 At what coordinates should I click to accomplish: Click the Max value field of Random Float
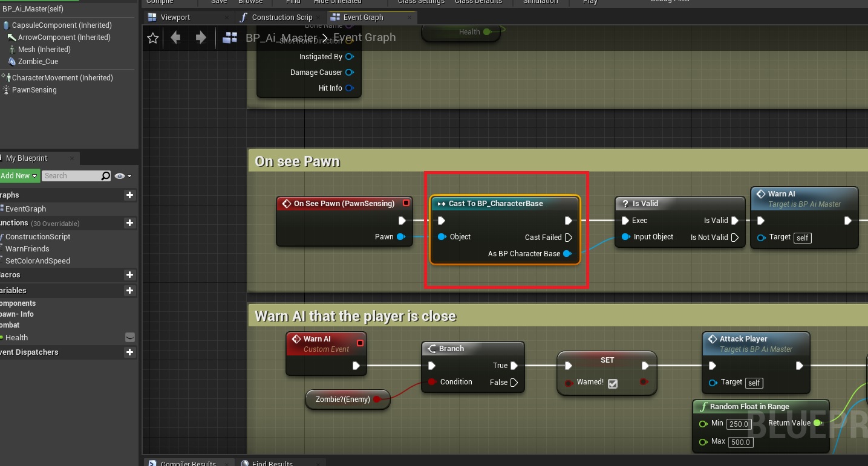click(739, 442)
